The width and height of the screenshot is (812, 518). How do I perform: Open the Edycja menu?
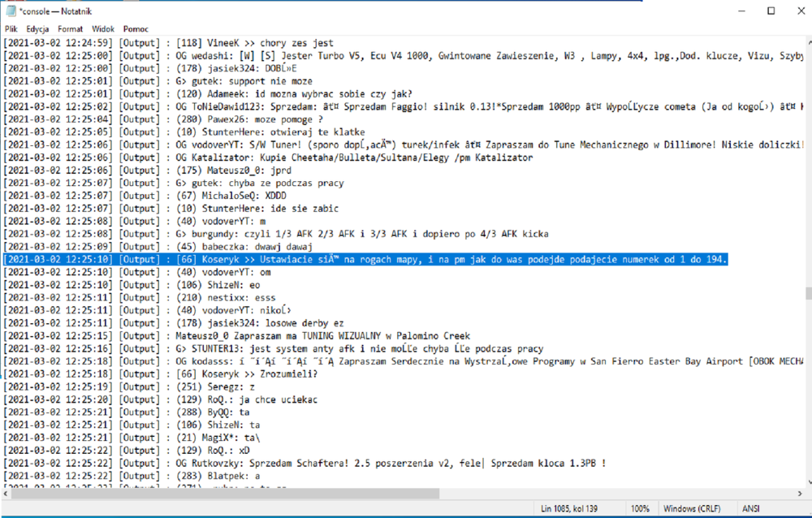(38, 29)
